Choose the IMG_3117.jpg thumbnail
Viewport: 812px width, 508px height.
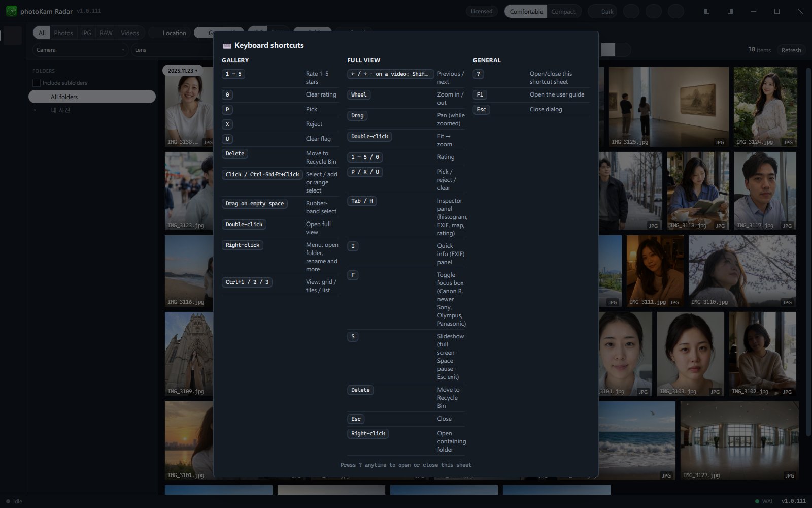pos(765,190)
